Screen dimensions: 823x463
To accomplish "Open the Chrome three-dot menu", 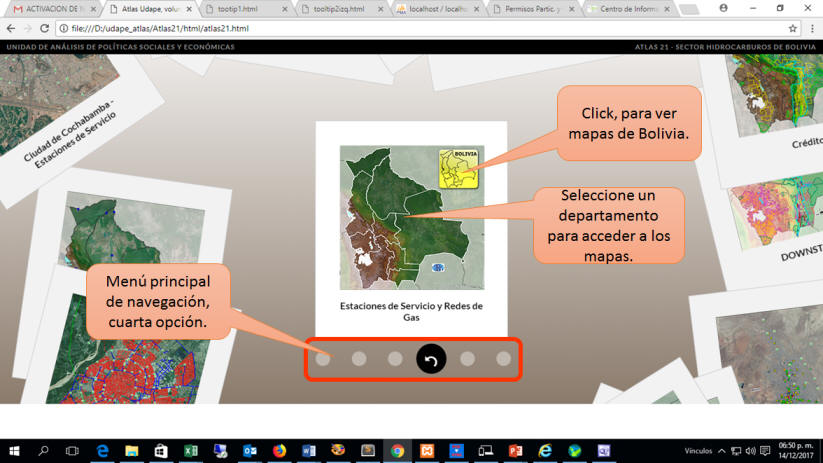I will (813, 28).
